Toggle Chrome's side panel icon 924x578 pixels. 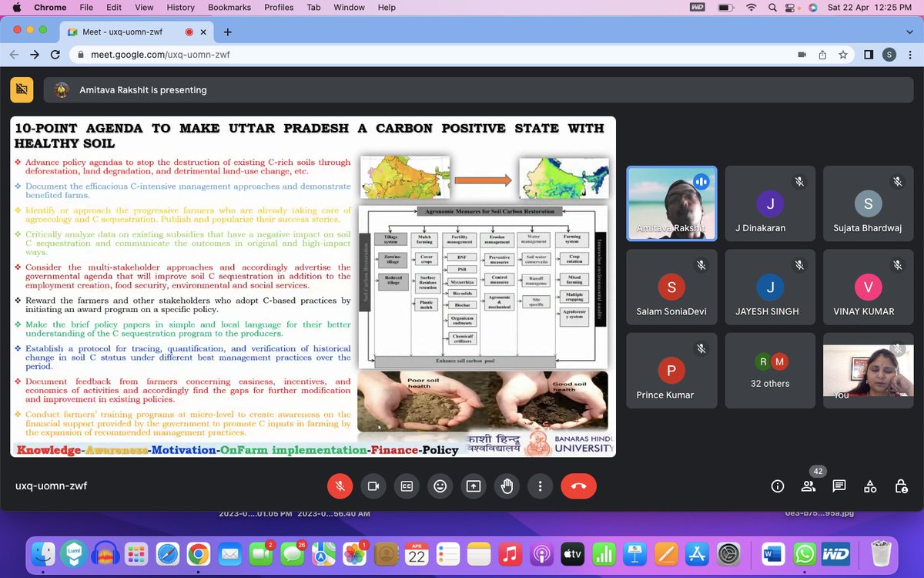tap(869, 55)
